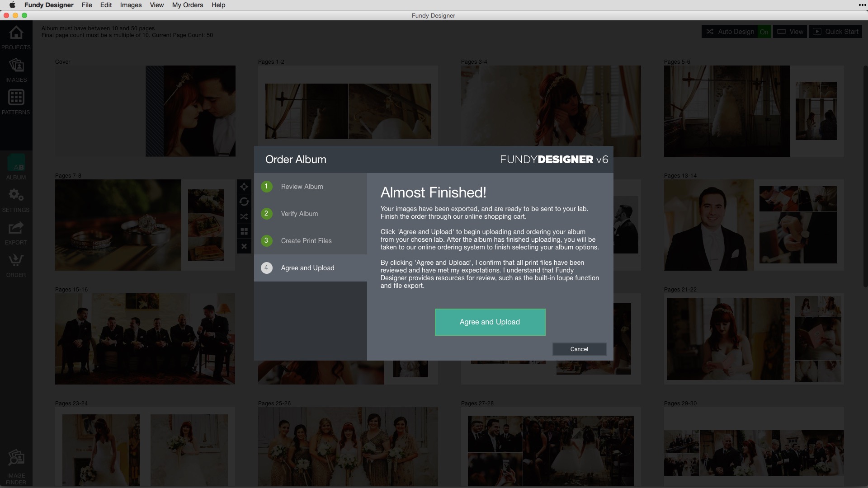This screenshot has width=868, height=488.
Task: Open the Settings gears icon
Action: [16, 195]
